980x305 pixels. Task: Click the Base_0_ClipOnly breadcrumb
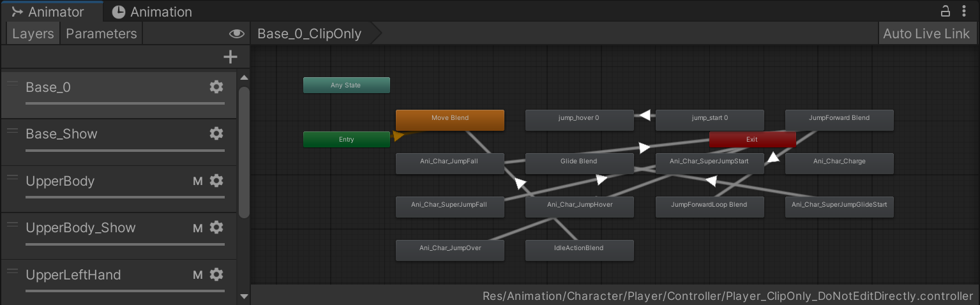pyautogui.click(x=310, y=34)
